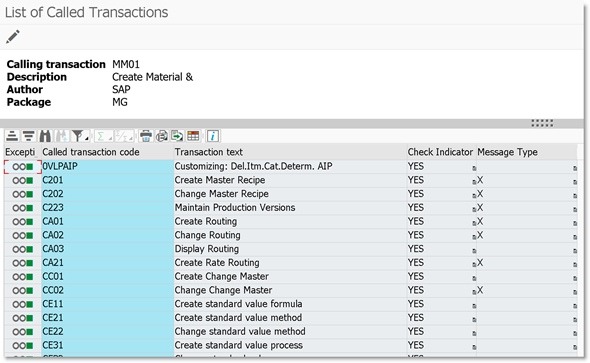
Task: Open the Check Indicator value help for CC01
Action: pos(474,278)
